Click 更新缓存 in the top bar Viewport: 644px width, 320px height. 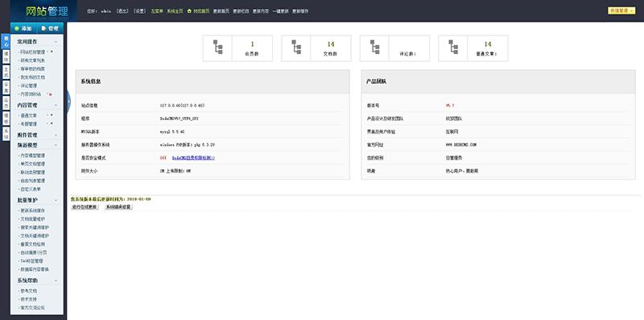[x=300, y=11]
